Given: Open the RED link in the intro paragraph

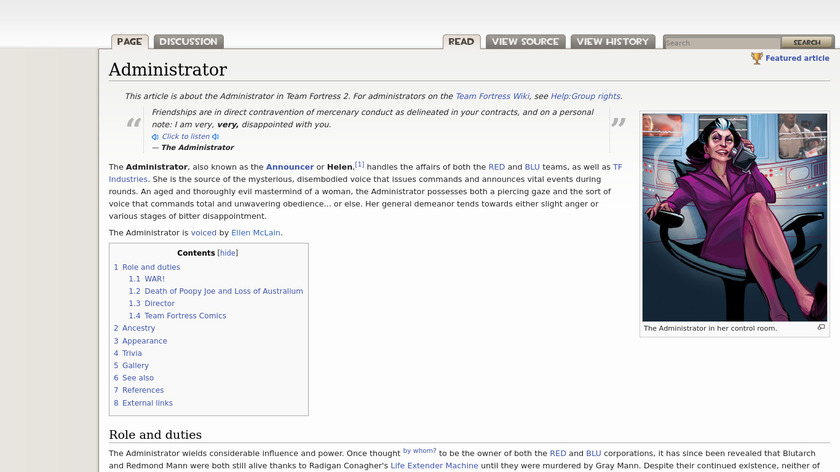Looking at the screenshot, I should pyautogui.click(x=497, y=167).
